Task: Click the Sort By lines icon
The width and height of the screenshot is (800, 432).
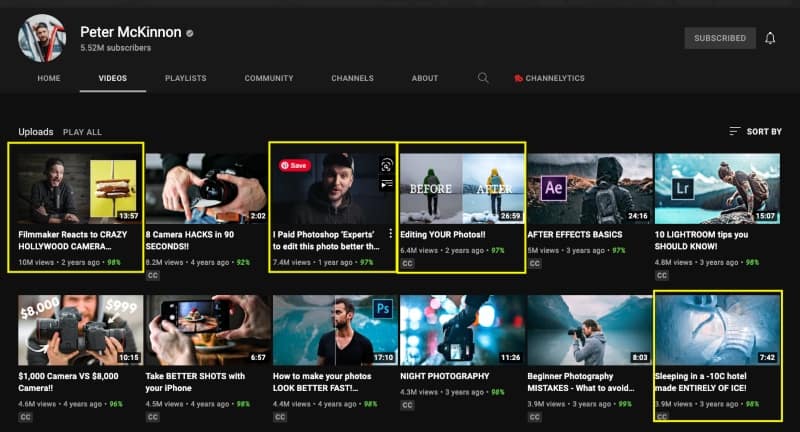Action: coord(734,131)
